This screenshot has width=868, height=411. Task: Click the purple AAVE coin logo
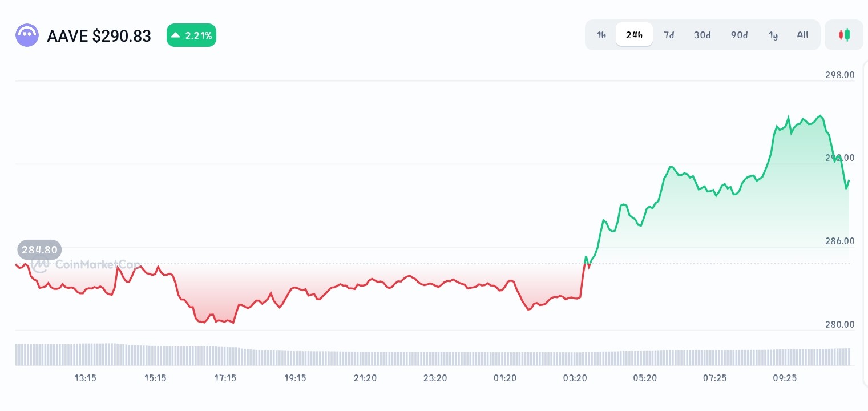(x=27, y=35)
